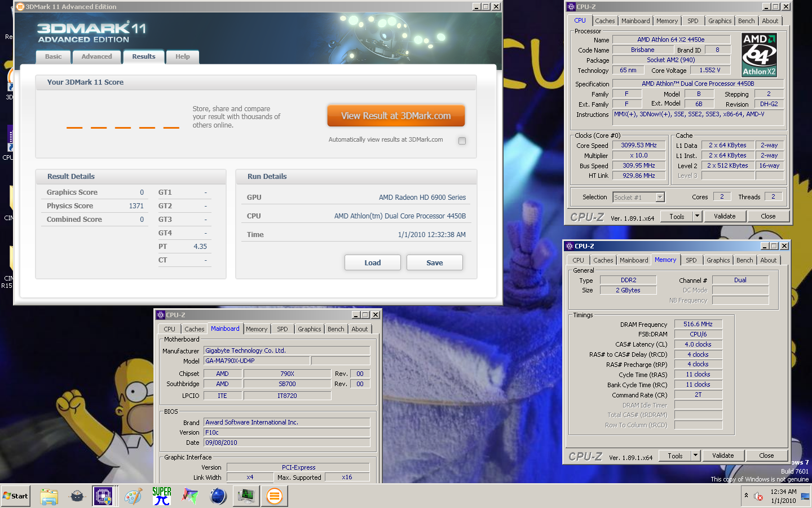Open Mainboard tab in the CPU-Z CPU window
Image resolution: width=812 pixels, height=508 pixels.
click(636, 21)
